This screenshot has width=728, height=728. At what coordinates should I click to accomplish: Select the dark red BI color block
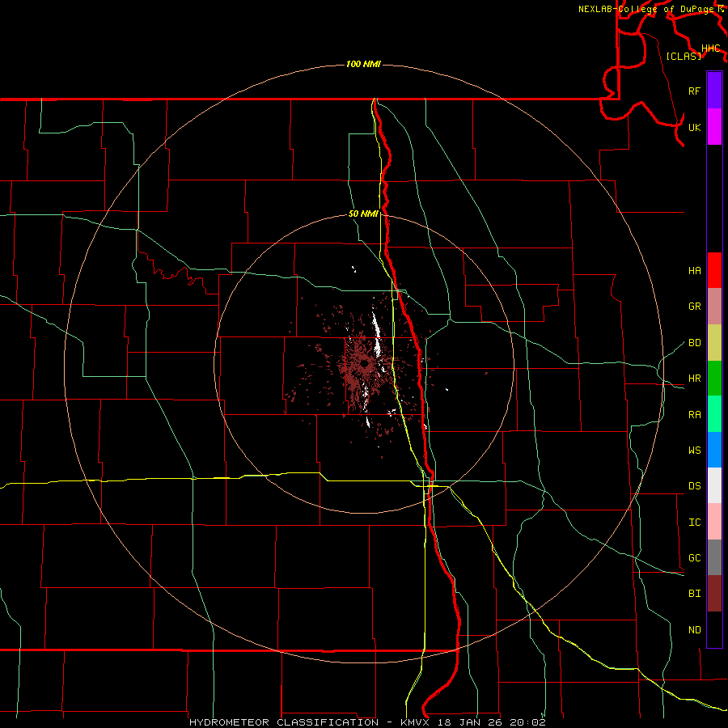point(714,594)
